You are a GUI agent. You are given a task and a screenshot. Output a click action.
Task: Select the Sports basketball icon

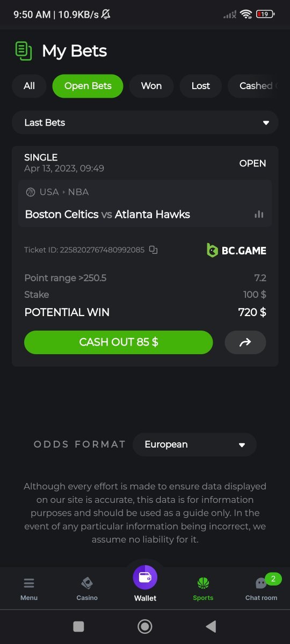(x=203, y=583)
